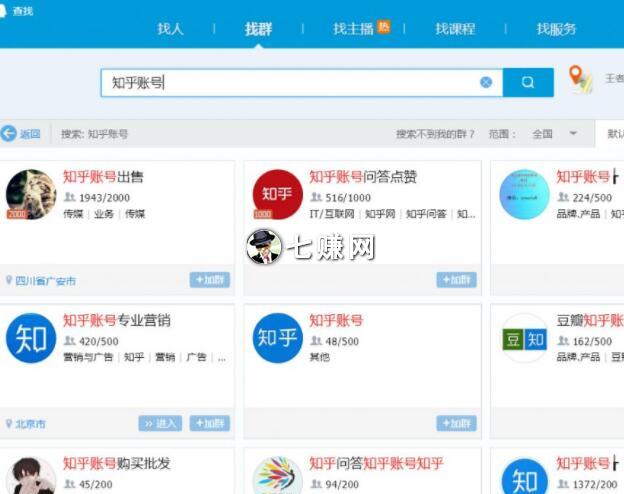This screenshot has height=494, width=624.
Task: Join the 知乎账号专业营销 group with 加群
Action: point(210,423)
